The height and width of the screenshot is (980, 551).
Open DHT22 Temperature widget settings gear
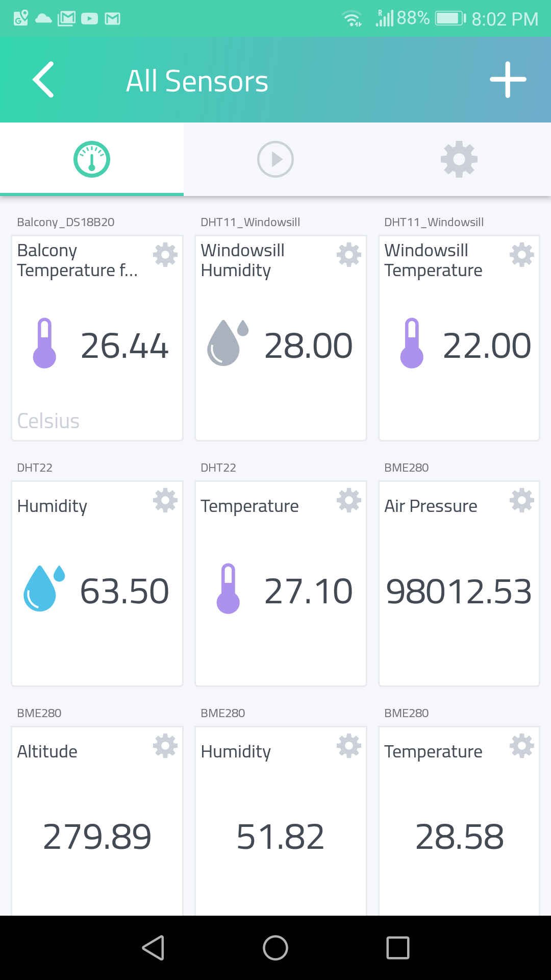[349, 500]
